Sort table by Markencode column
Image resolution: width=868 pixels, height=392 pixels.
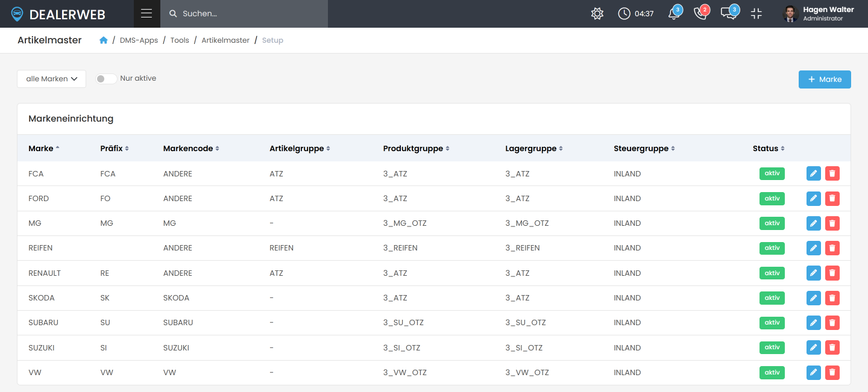point(191,149)
